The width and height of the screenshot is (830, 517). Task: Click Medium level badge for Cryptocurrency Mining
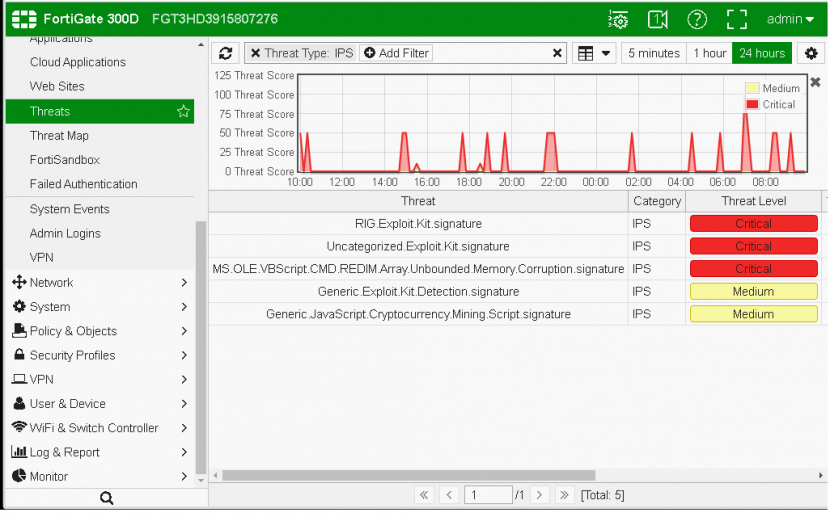coord(753,315)
